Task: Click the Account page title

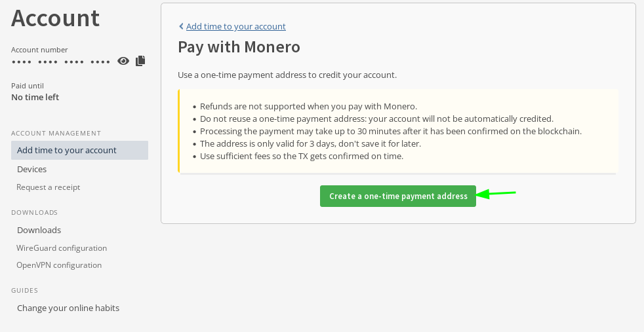Action: coord(56,18)
